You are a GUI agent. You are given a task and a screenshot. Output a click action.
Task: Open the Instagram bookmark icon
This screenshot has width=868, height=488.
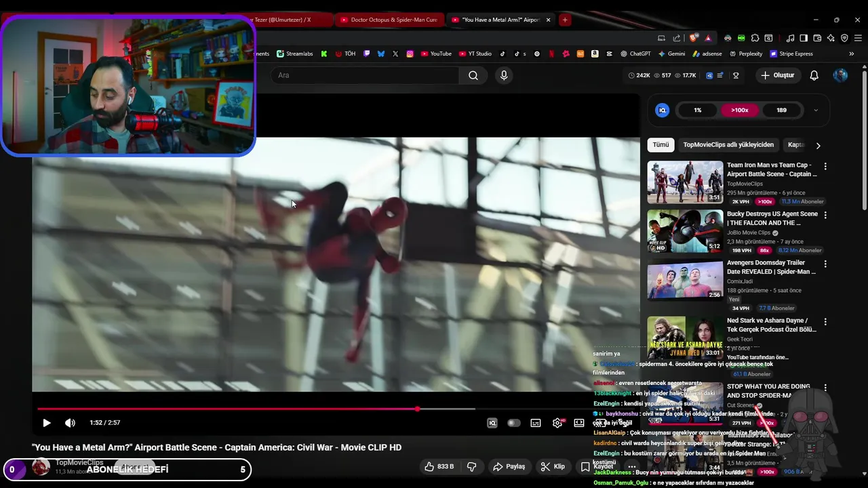(x=410, y=54)
